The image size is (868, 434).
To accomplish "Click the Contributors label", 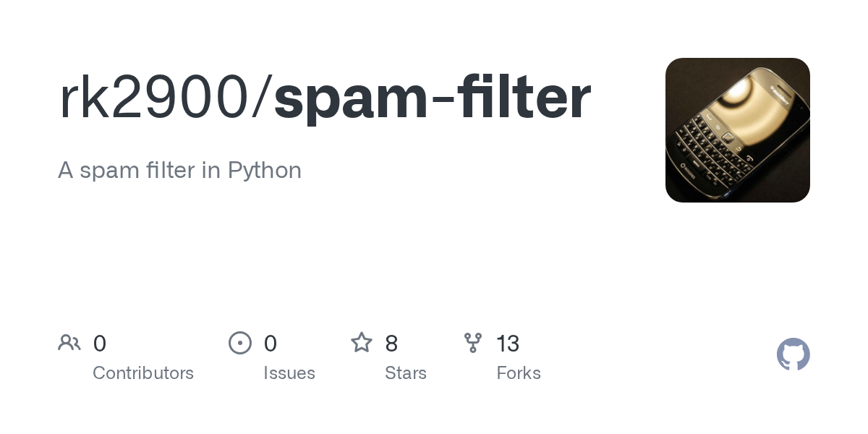I will 143,373.
